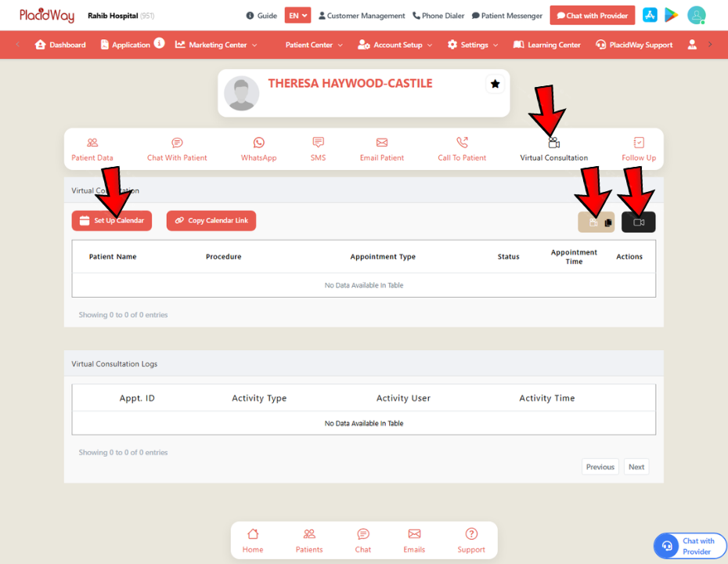Open WhatsApp messaging for the patient

(x=258, y=149)
